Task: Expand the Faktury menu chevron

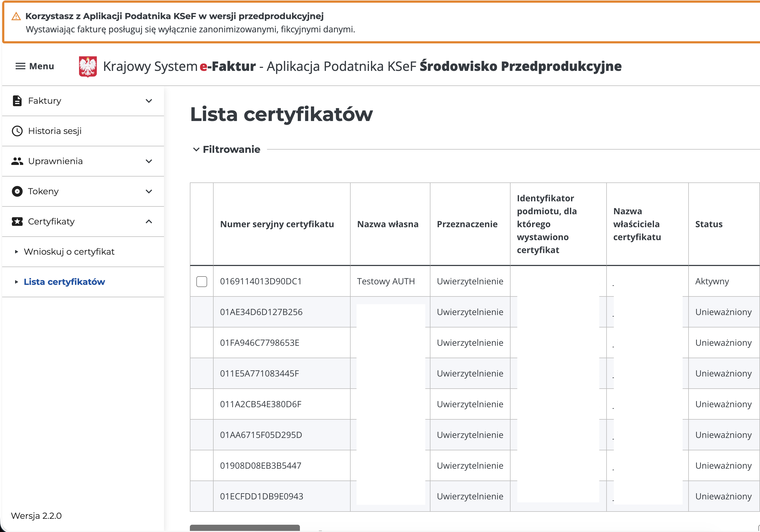Action: tap(149, 101)
